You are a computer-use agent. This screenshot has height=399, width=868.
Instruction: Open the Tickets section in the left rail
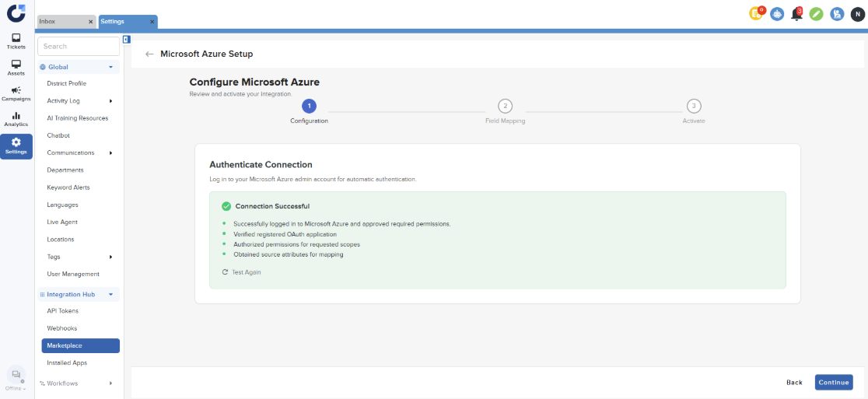(16, 41)
